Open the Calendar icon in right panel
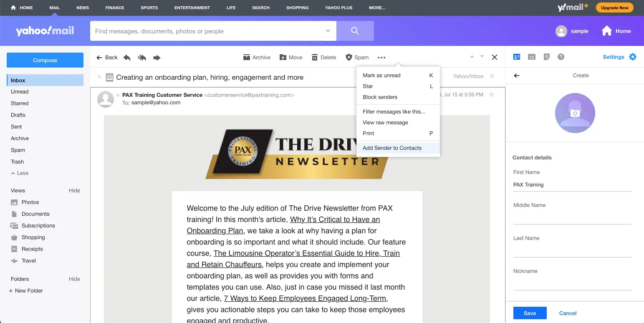 pos(531,57)
